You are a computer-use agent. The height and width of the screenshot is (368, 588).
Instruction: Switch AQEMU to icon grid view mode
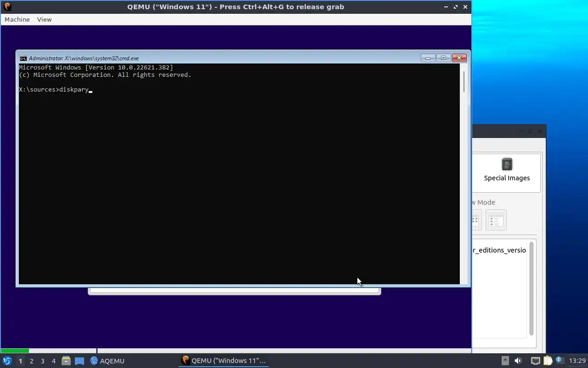[476, 220]
